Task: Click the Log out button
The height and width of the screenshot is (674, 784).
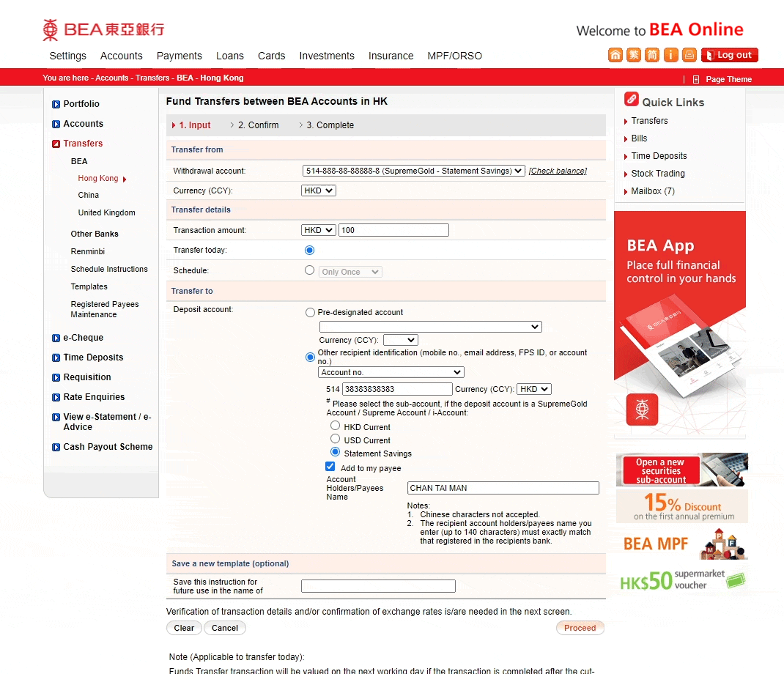Action: click(x=730, y=55)
